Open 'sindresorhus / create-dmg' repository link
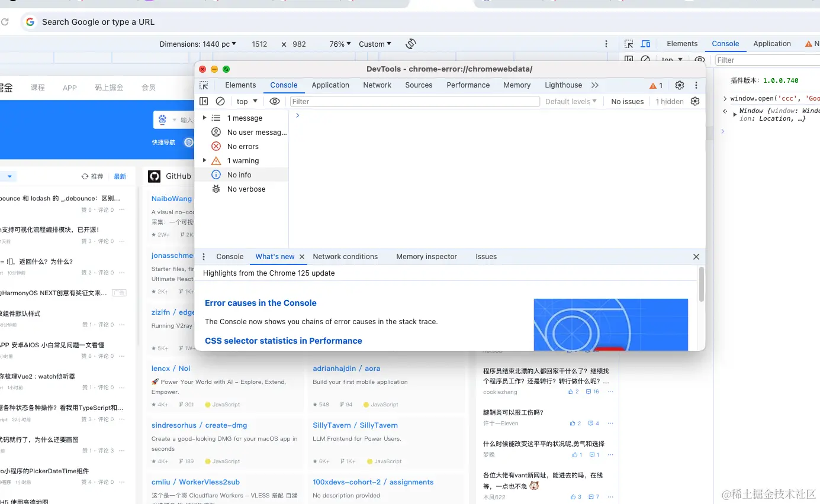Image resolution: width=820 pixels, height=504 pixels. point(199,425)
